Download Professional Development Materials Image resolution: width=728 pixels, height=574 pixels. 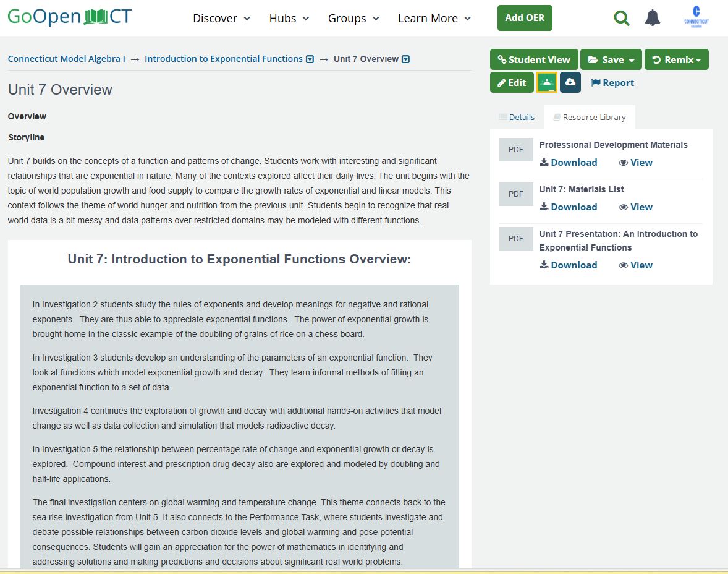[x=569, y=163]
